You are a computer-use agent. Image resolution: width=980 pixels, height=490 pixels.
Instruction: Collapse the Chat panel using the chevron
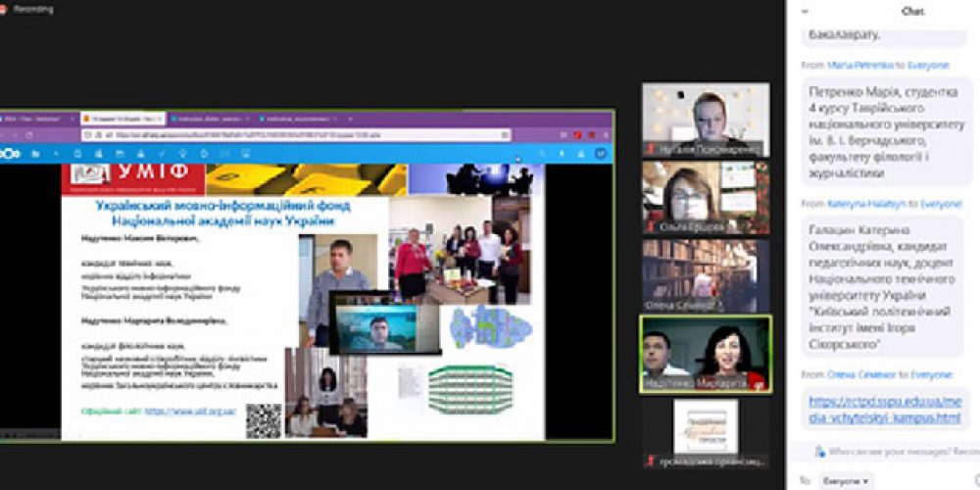(806, 10)
